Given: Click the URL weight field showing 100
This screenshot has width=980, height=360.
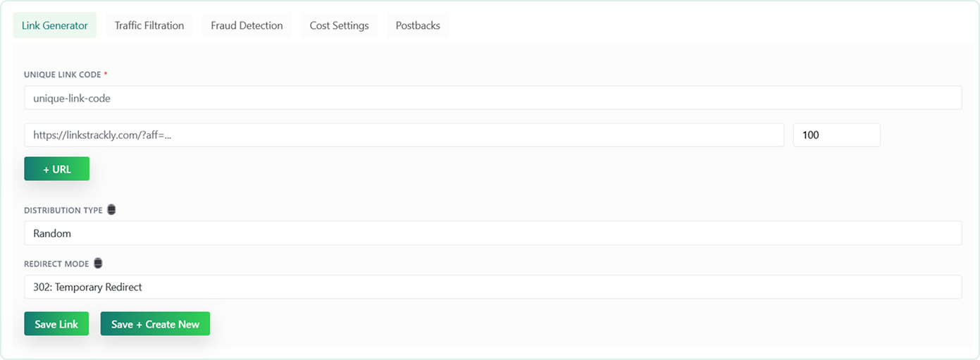Looking at the screenshot, I should 836,135.
